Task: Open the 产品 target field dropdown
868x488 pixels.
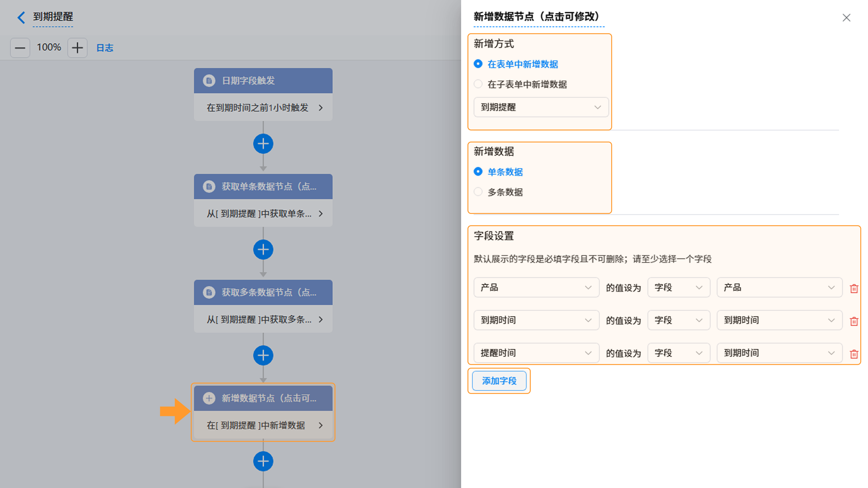Action: pyautogui.click(x=536, y=287)
